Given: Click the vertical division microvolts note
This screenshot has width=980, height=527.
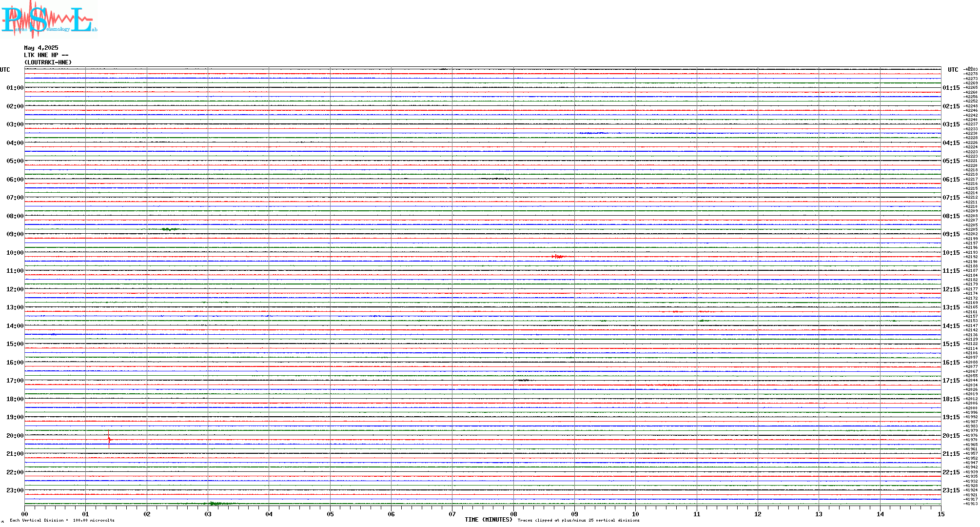Looking at the screenshot, I should click(x=62, y=520).
